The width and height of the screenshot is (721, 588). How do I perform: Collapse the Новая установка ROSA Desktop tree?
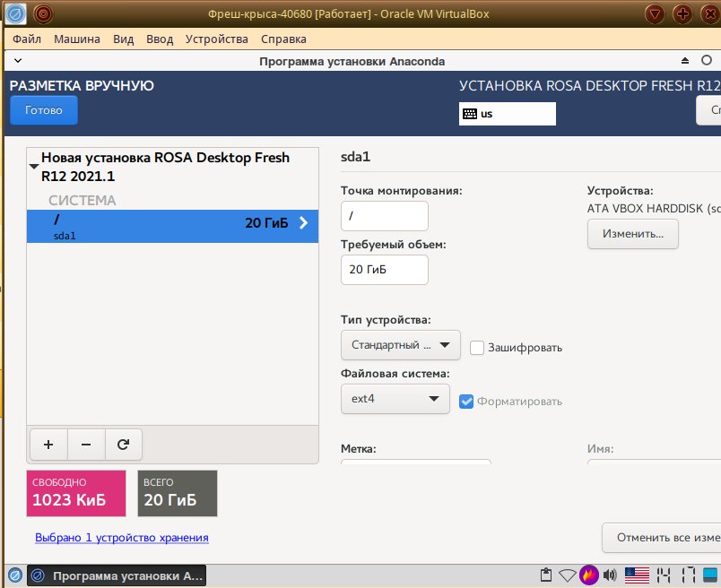click(x=34, y=167)
